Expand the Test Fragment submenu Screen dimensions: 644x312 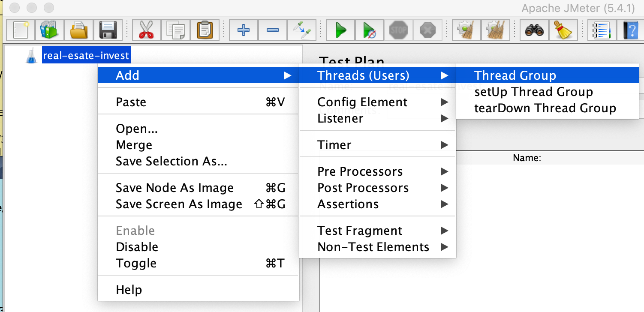pyautogui.click(x=378, y=231)
